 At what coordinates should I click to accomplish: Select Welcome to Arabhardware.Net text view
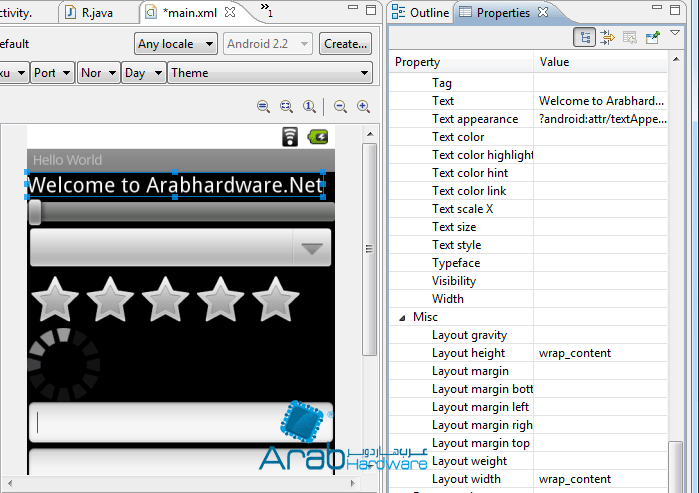click(x=175, y=185)
